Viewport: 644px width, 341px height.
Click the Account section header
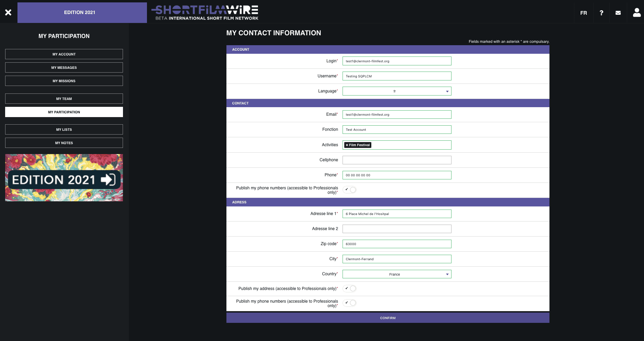388,49
